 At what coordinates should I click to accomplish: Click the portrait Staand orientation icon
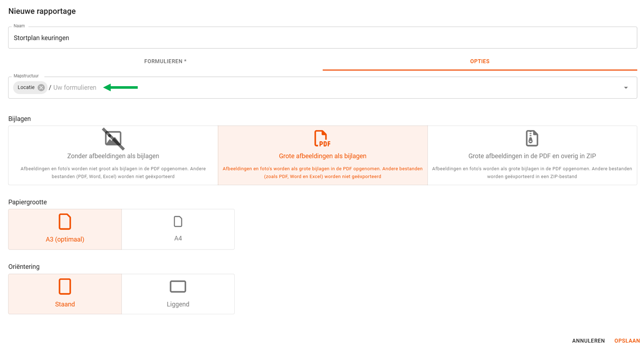(x=65, y=286)
